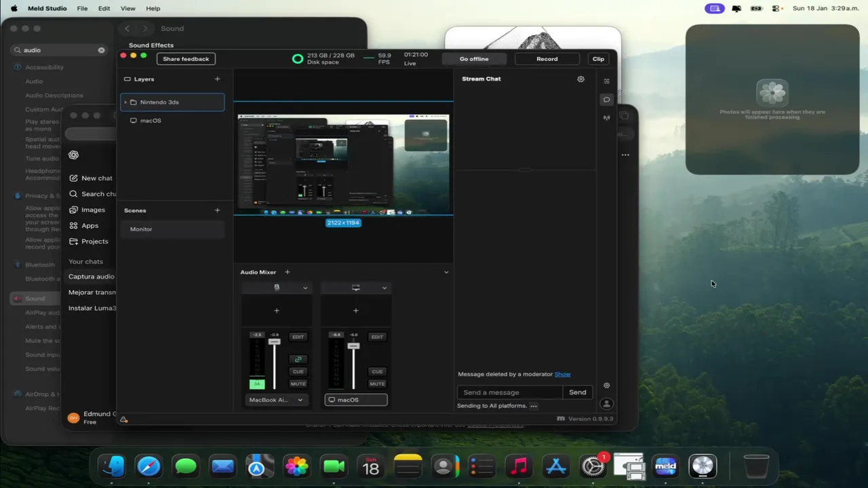The height and width of the screenshot is (488, 868).
Task: Add a new scene with Scenes plus icon
Action: [x=217, y=210]
